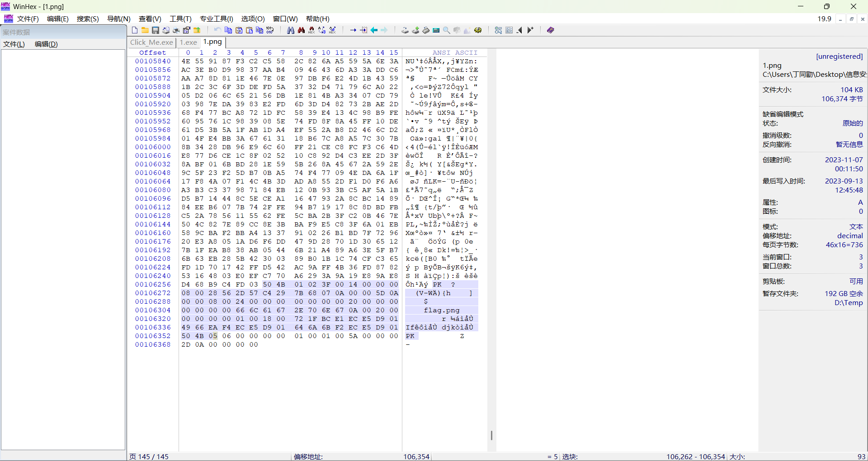Click the Open file folder icon

point(145,30)
